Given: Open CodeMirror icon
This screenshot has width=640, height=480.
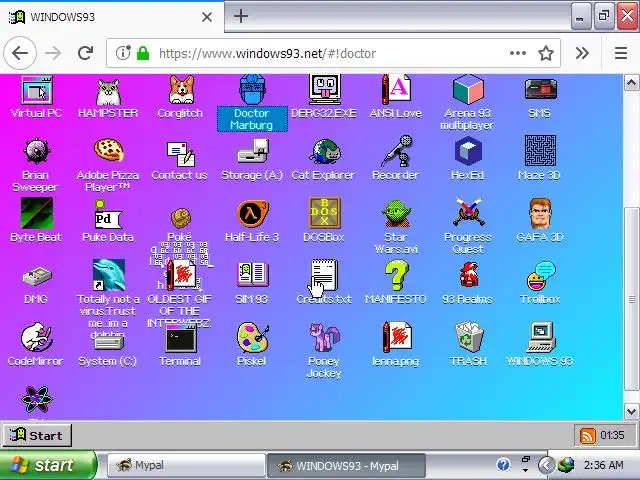Looking at the screenshot, I should point(36,337).
